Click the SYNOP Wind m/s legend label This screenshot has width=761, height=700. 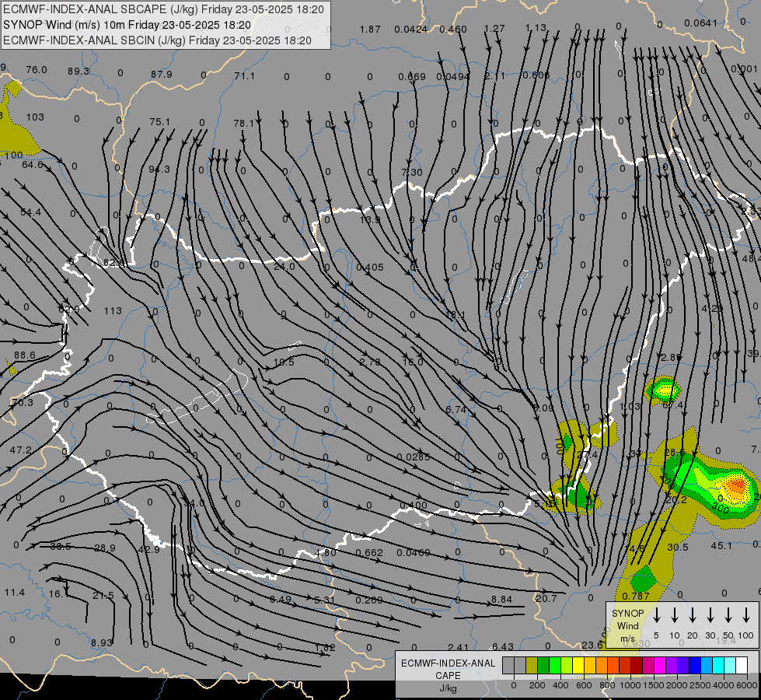click(x=627, y=625)
